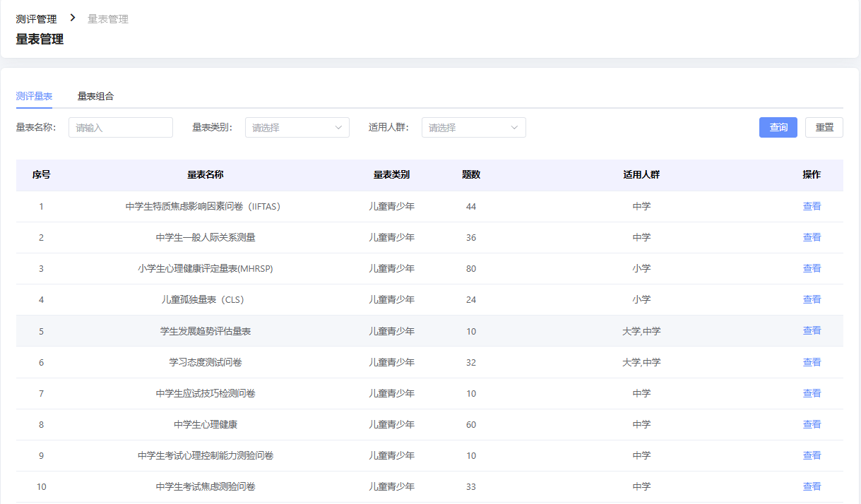Image resolution: width=861 pixels, height=504 pixels.
Task: Click 查看 for 中学生考试心理控制能力测验问卷
Action: pos(812,455)
